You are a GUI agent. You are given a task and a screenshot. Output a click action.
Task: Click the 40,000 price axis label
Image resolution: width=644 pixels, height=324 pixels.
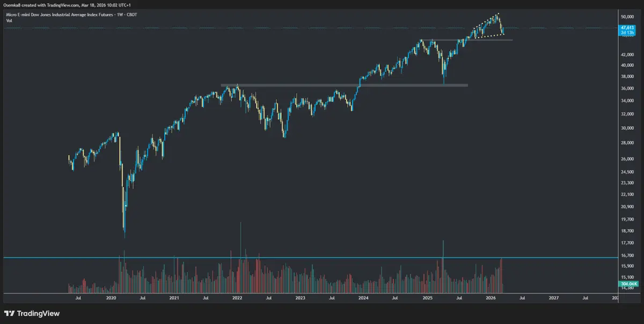tap(627, 65)
